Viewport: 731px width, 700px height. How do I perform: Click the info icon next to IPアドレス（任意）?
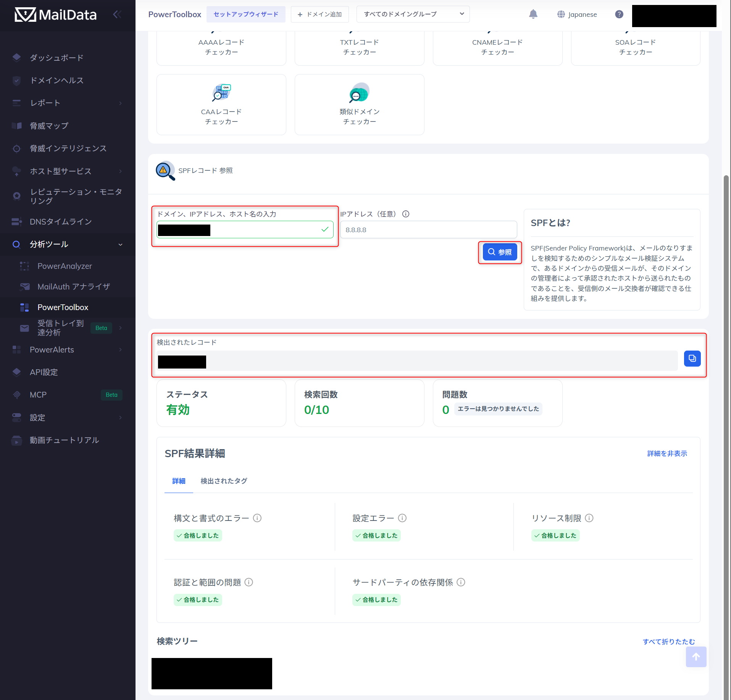click(x=406, y=214)
